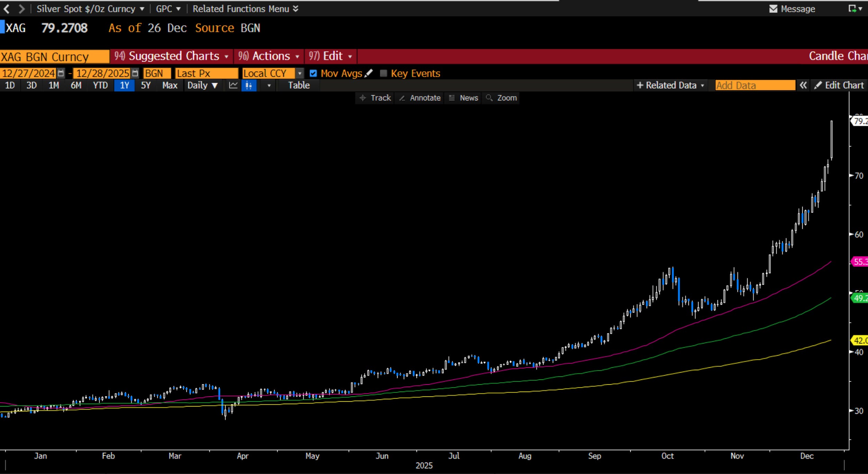
Task: Uncheck the Mov Avgs checkbox
Action: click(x=313, y=73)
